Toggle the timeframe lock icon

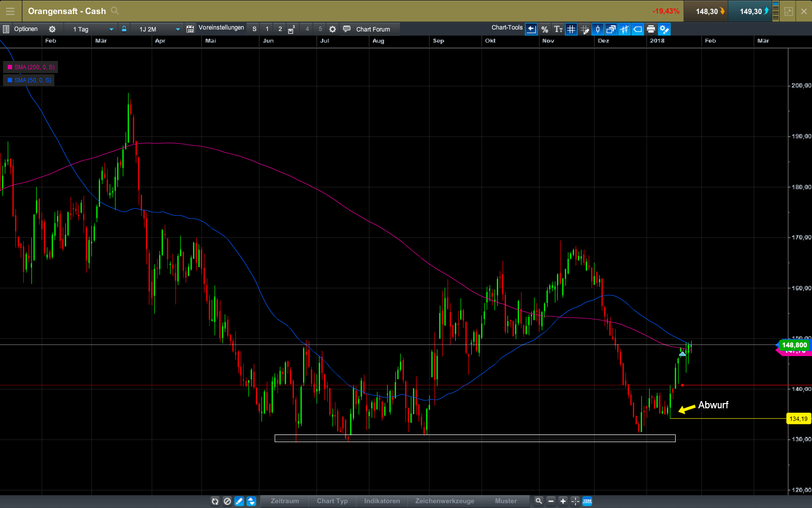click(124, 29)
